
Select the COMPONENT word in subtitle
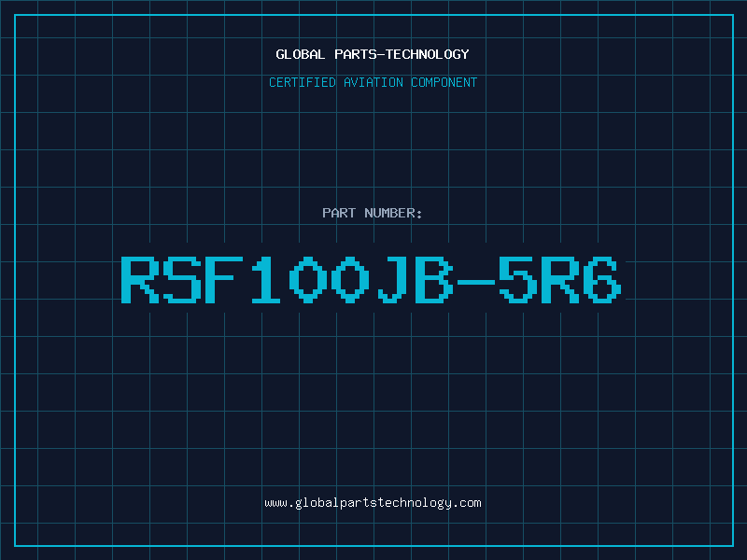click(444, 82)
